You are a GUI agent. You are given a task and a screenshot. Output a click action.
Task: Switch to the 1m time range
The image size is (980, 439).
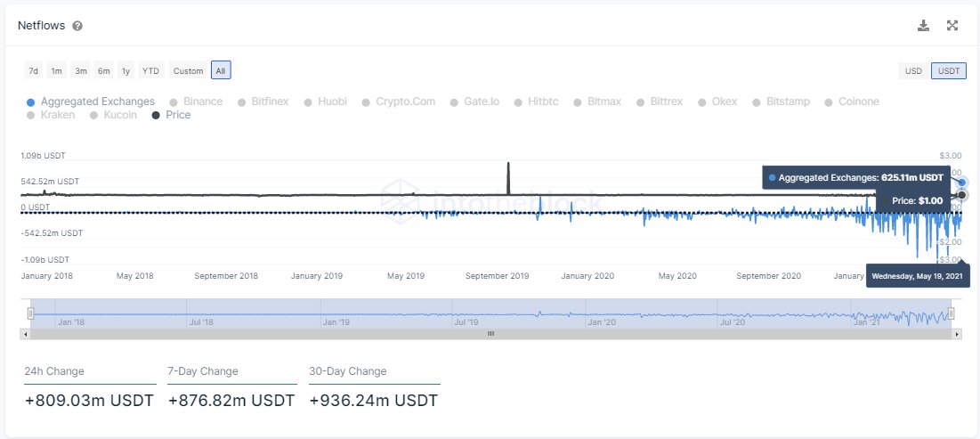click(x=56, y=70)
